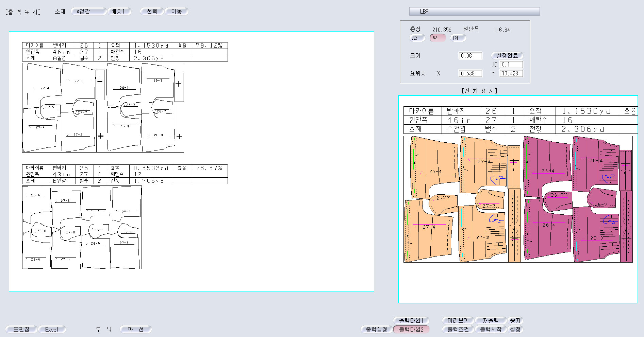Edit the X position field

(470, 73)
